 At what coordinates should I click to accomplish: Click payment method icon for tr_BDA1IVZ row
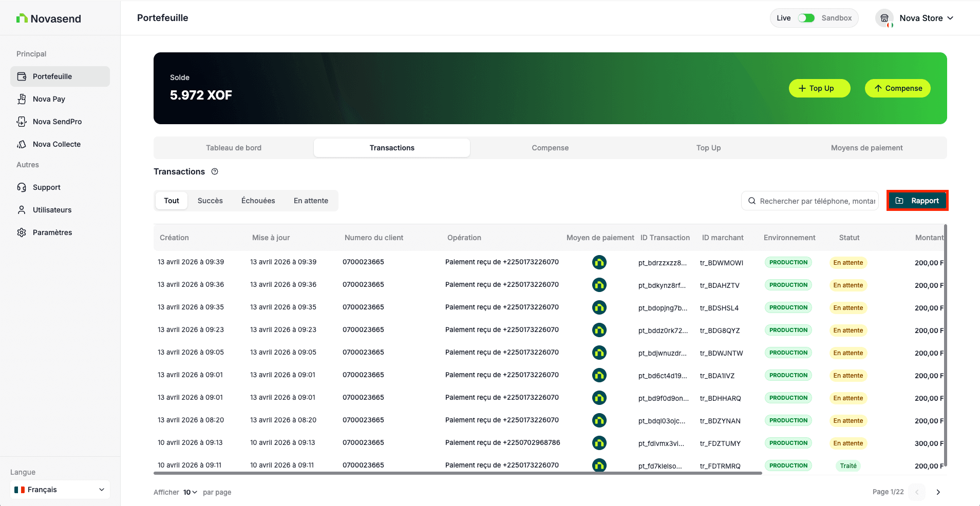pyautogui.click(x=599, y=375)
